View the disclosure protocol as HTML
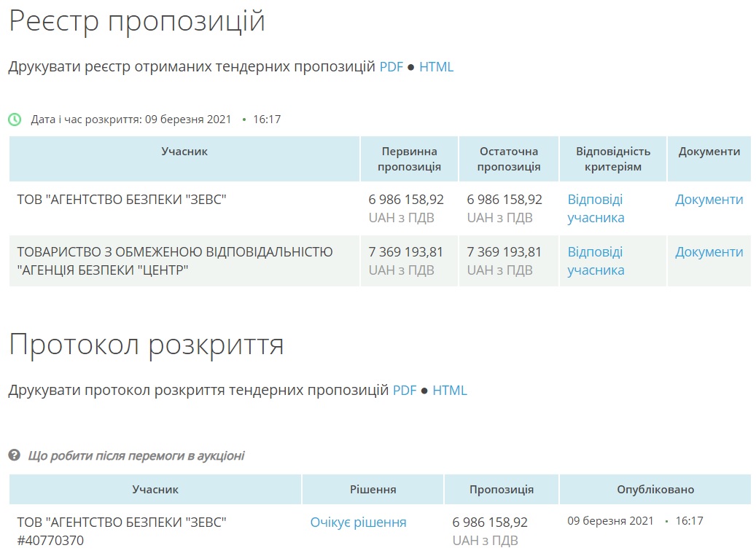Screen dimensions: 756x556 click(x=449, y=391)
